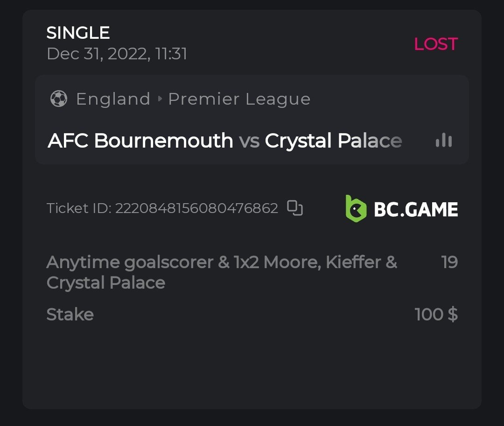Click the small arrow between England and Premier League
The image size is (504, 426).
pyautogui.click(x=160, y=99)
